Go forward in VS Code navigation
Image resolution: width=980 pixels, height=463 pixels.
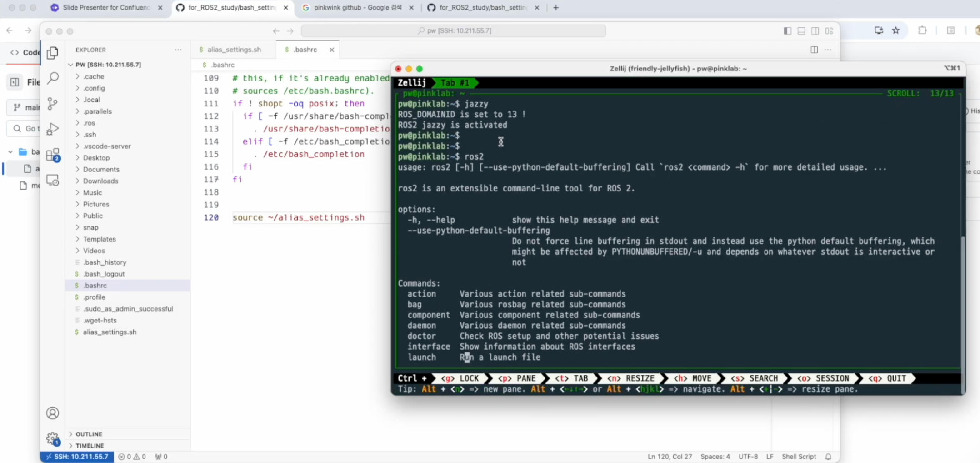click(x=290, y=31)
